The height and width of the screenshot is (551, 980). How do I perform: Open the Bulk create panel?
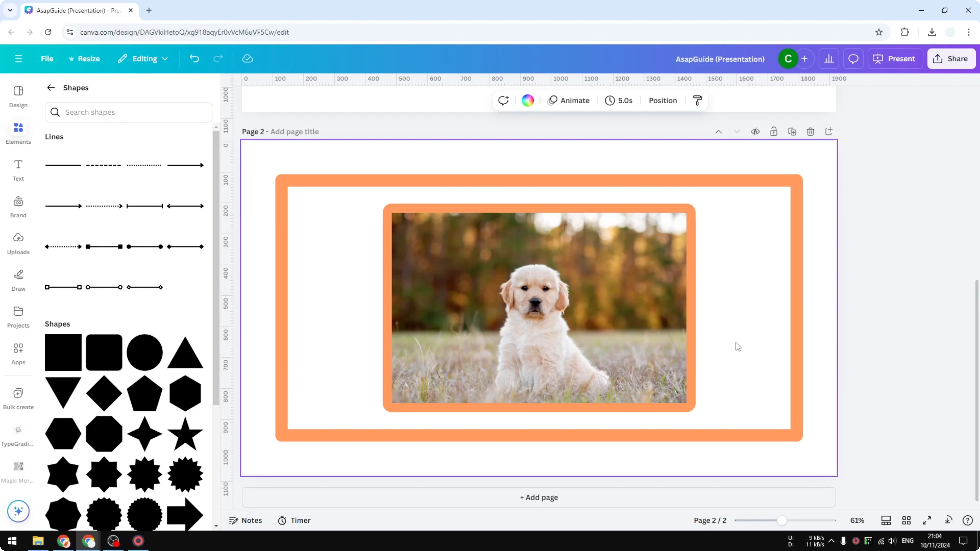[x=18, y=398]
